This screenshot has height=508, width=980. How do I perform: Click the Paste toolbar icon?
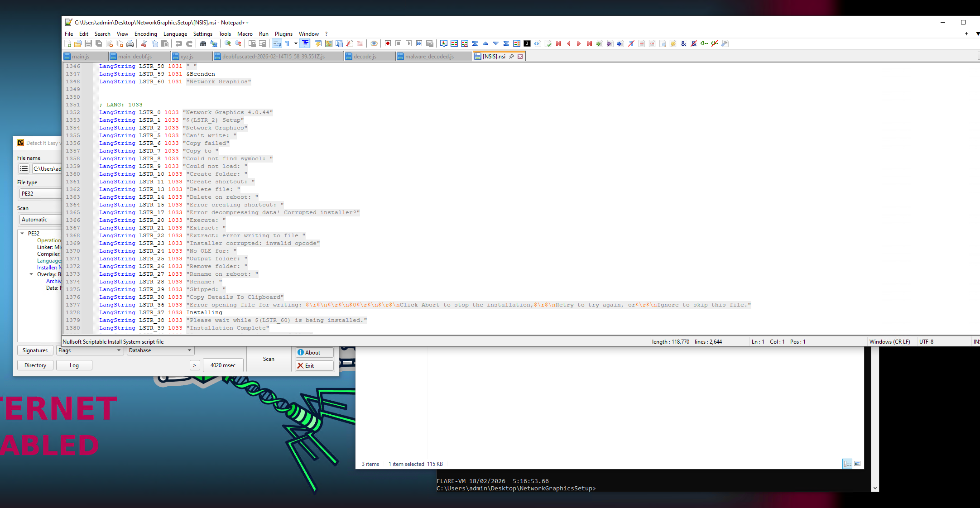[x=165, y=43]
